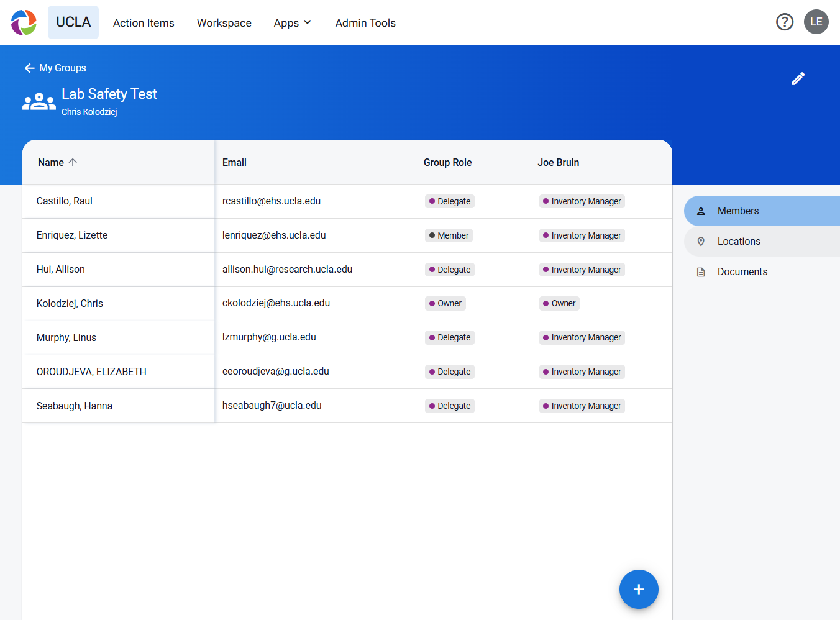This screenshot has height=620, width=840.
Task: Click the Delegate chip in Seabaugh's row
Action: click(x=450, y=406)
